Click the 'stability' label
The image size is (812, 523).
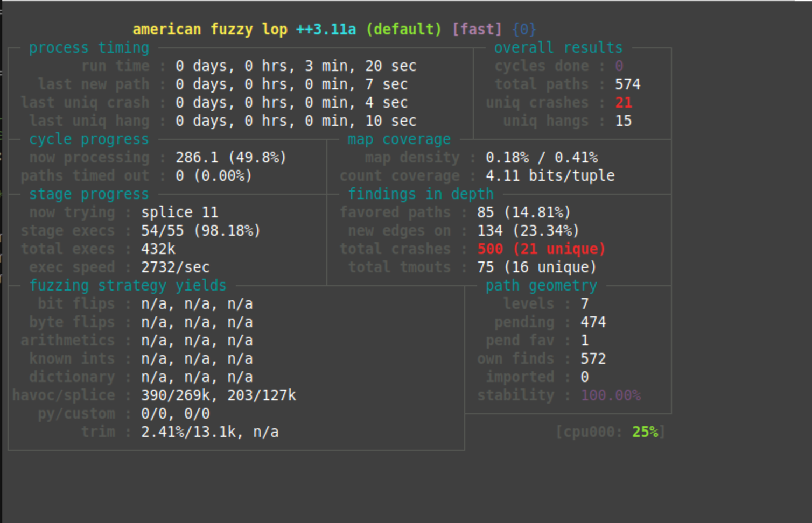coord(516,395)
